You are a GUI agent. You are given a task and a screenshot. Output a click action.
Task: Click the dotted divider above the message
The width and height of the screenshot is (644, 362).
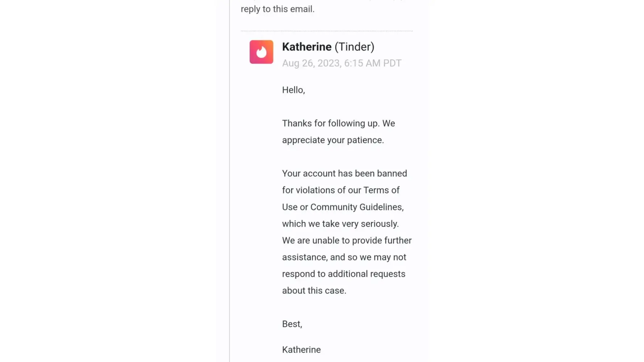327,31
